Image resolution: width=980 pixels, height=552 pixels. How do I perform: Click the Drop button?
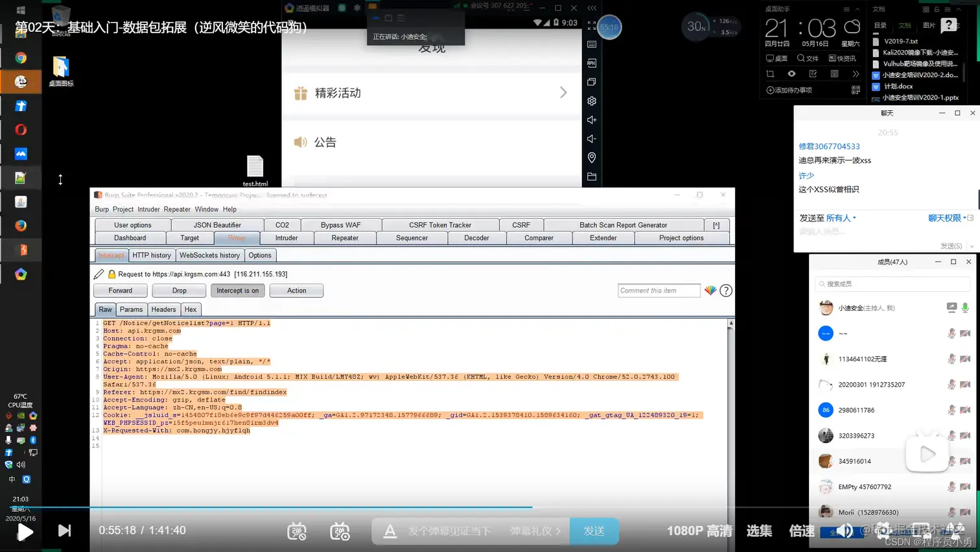click(179, 291)
